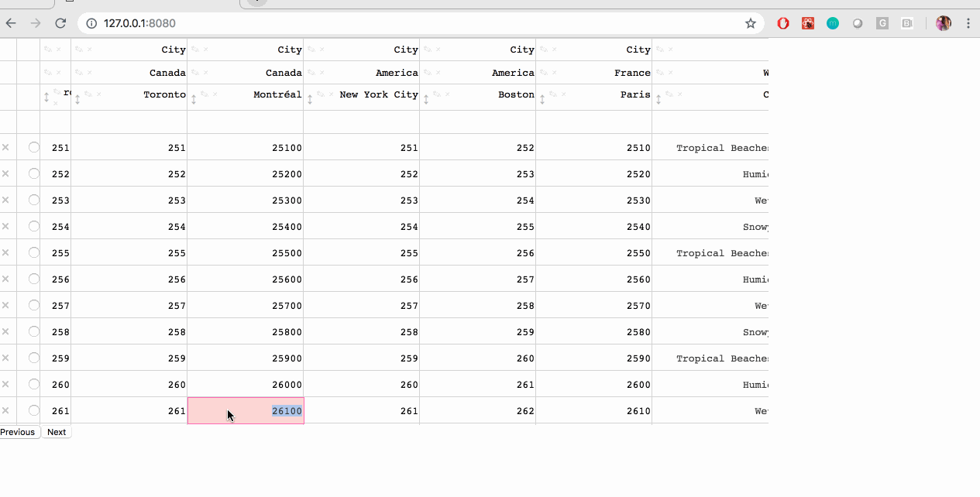Sort the Toronto column
Screen dimensions: 980x497
[77, 98]
